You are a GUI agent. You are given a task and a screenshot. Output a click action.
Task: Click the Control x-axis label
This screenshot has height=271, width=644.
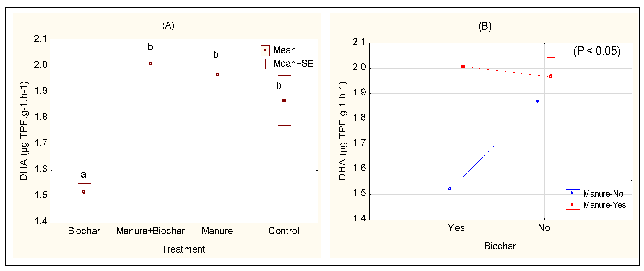[284, 231]
